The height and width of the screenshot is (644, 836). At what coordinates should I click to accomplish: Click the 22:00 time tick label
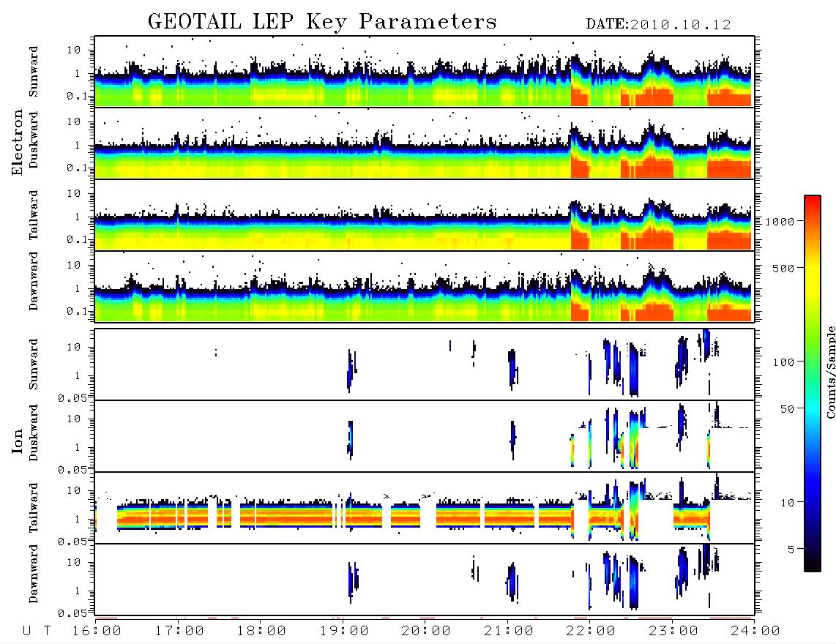591,631
